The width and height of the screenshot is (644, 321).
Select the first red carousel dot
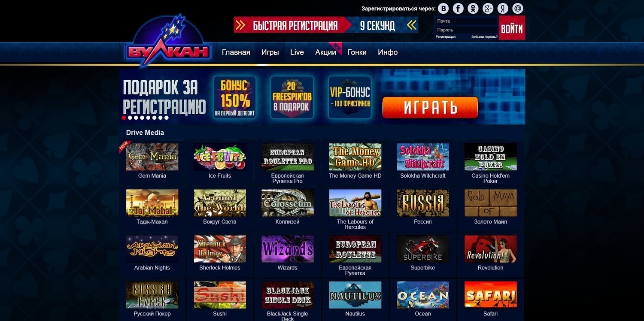124,118
